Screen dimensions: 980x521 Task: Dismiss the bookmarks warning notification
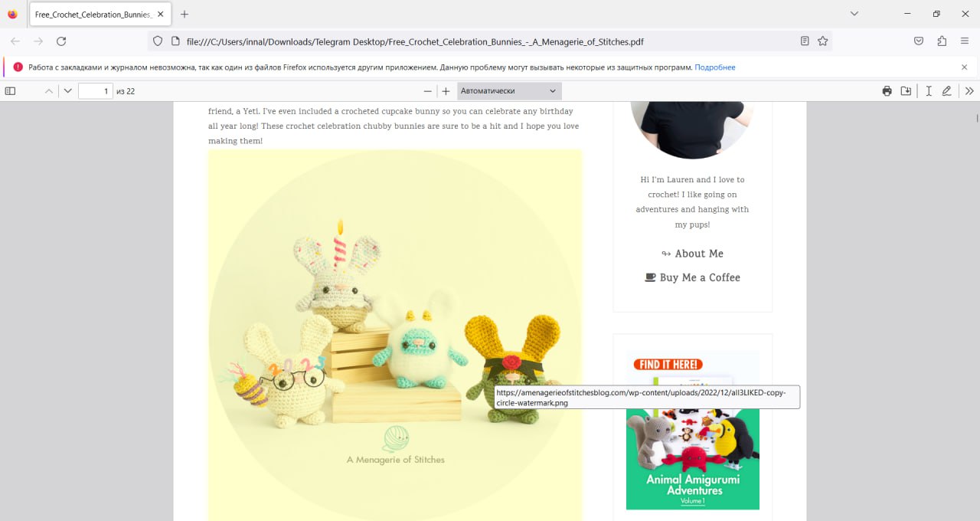[x=965, y=67]
